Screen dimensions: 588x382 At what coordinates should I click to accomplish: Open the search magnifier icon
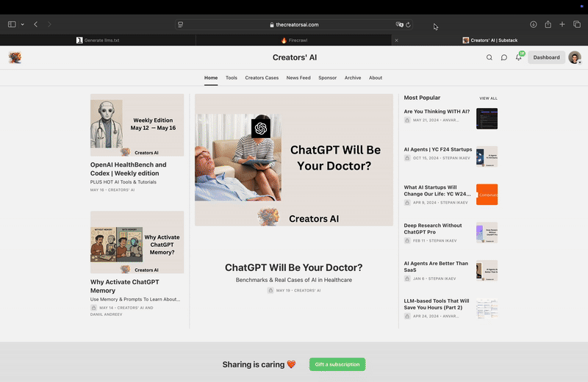coord(490,57)
